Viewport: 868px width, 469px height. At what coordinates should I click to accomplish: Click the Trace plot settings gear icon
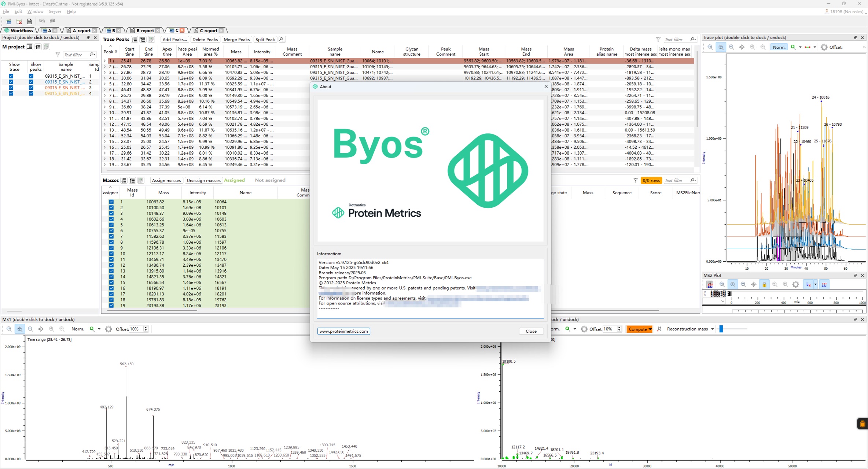[x=824, y=47]
